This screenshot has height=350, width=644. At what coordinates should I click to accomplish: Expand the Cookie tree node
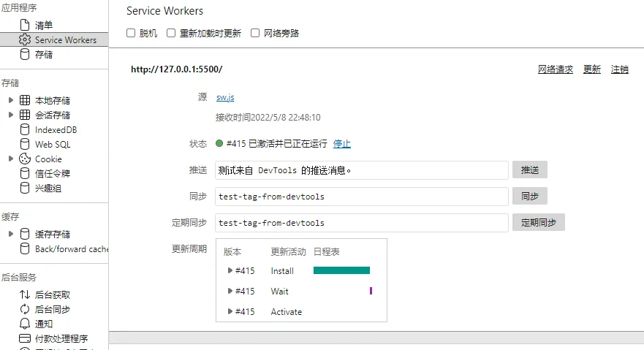pyautogui.click(x=11, y=159)
